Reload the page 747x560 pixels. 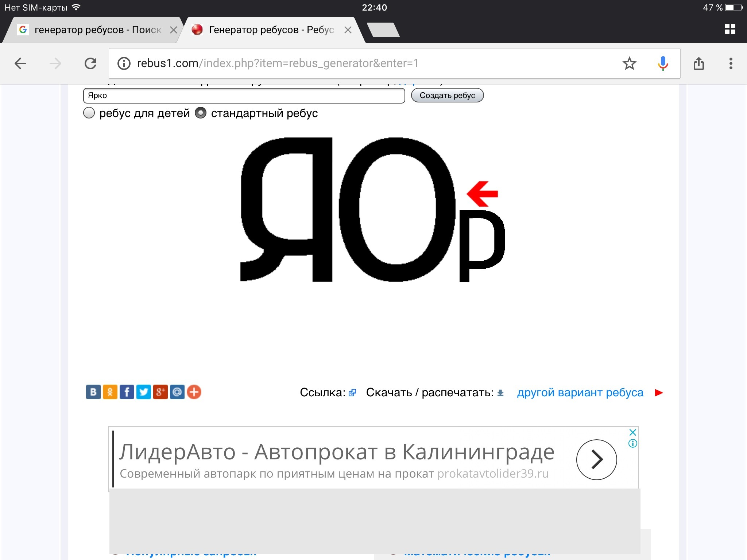(90, 63)
